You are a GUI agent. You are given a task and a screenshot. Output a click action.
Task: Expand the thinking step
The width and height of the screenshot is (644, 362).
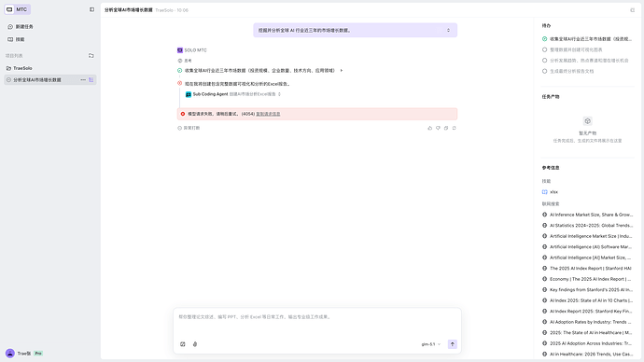(185, 61)
